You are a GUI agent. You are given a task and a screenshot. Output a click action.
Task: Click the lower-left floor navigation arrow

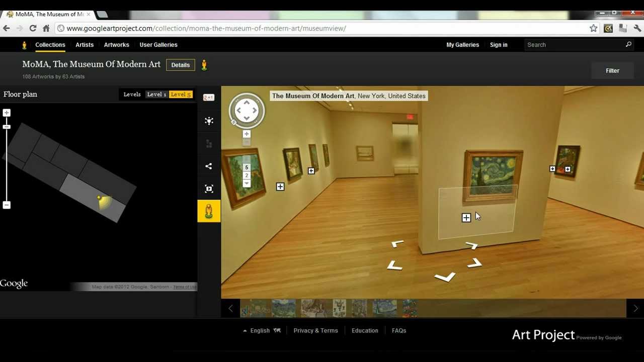[x=394, y=265]
